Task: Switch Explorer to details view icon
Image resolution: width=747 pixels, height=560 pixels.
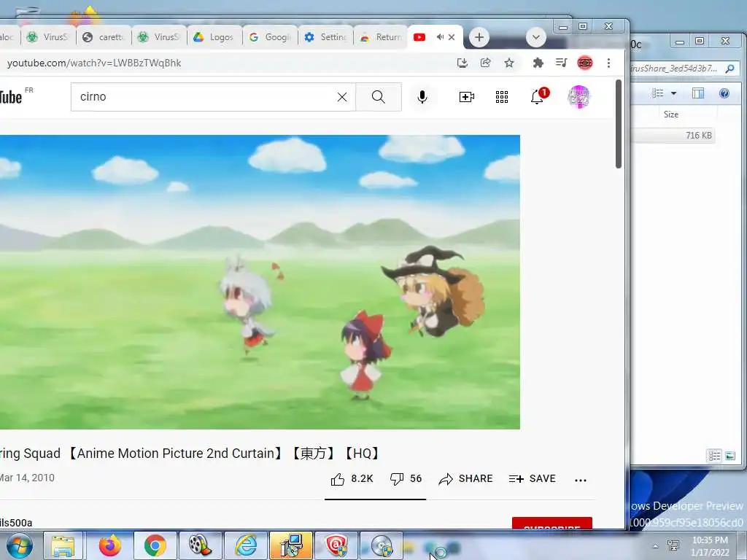Action: [715, 456]
